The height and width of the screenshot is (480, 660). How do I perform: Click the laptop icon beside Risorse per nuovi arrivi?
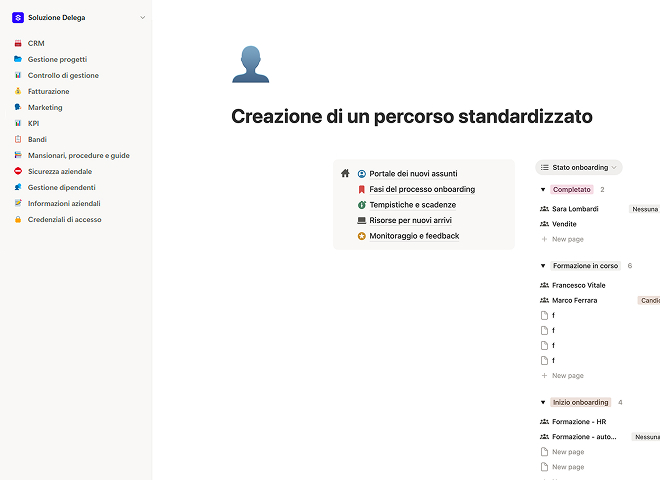pos(362,220)
